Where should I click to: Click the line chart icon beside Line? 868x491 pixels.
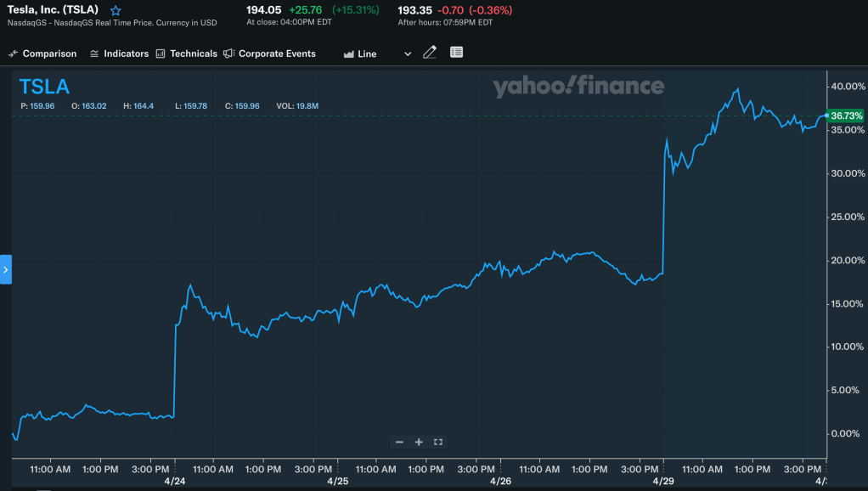click(x=348, y=54)
